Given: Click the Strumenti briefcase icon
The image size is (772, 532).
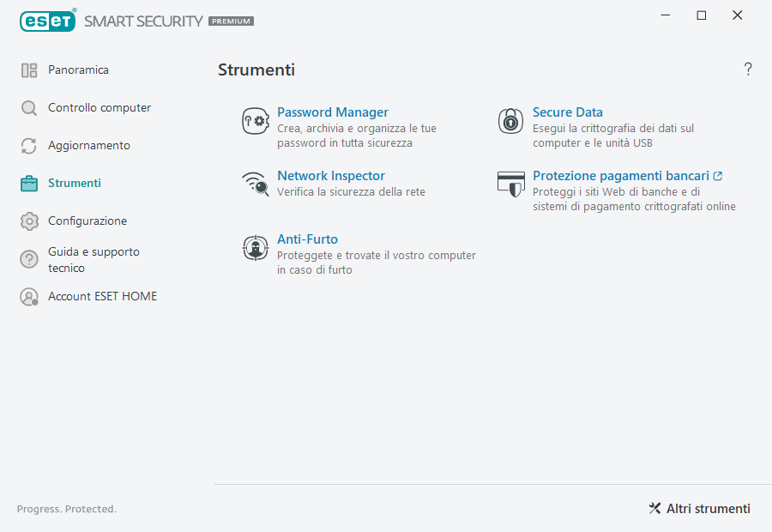Looking at the screenshot, I should coord(29,183).
